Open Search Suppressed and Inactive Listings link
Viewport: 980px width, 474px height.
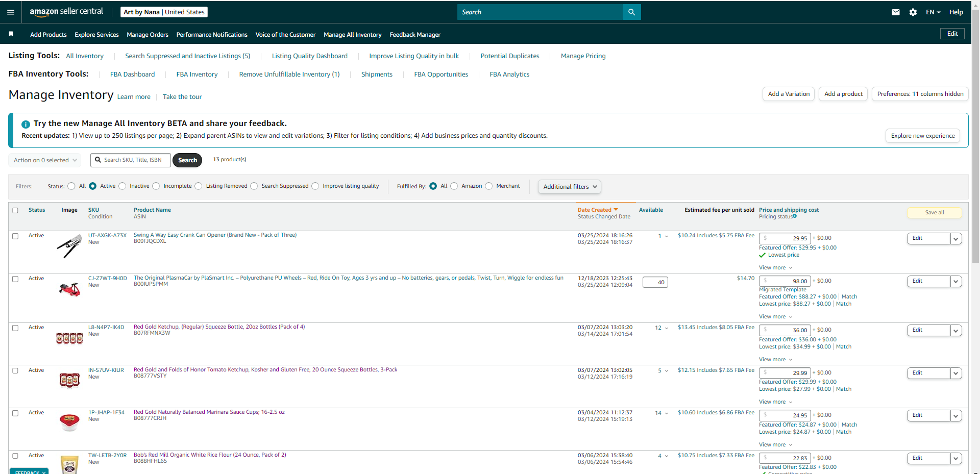click(x=188, y=56)
